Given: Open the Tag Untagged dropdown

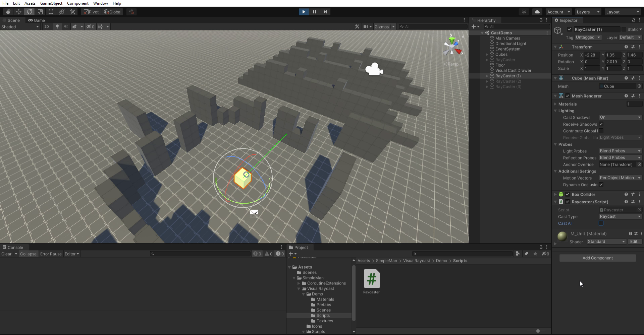Looking at the screenshot, I should pos(588,37).
